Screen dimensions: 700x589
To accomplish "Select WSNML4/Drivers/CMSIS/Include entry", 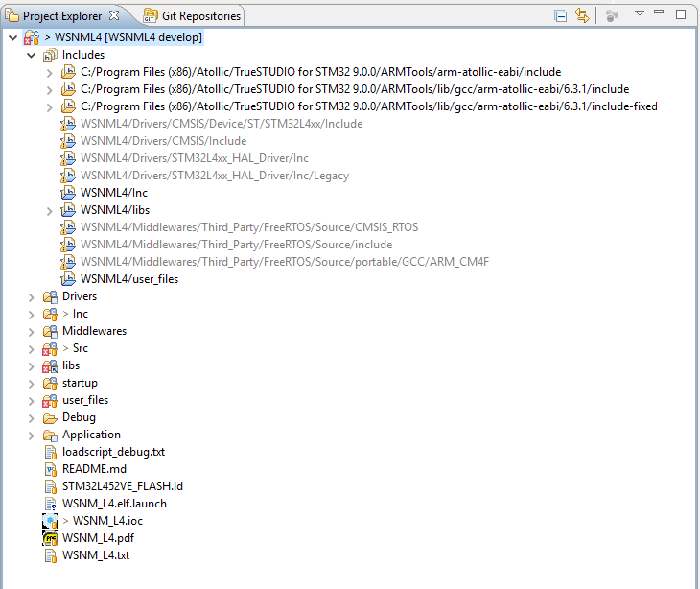I will click(163, 141).
